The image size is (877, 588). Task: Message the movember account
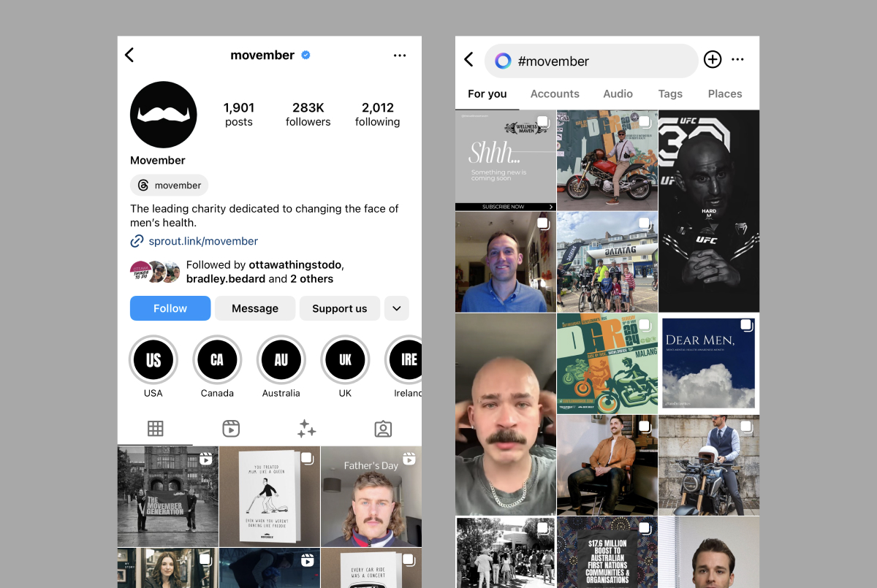(255, 308)
